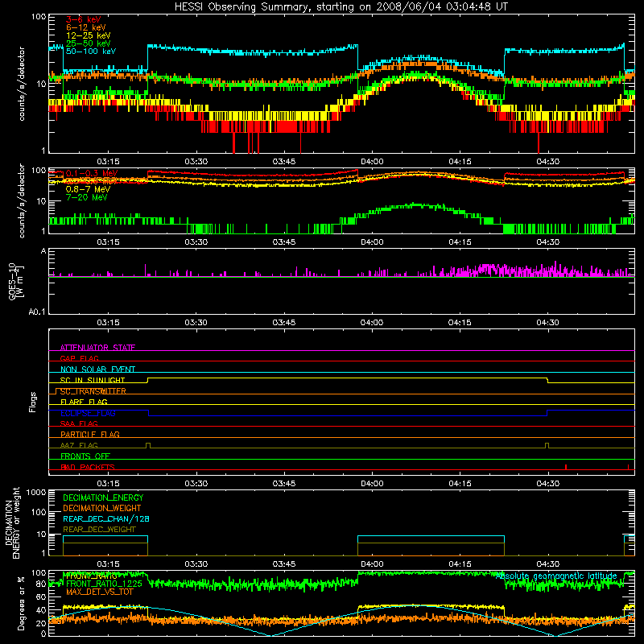Click the SC_TRANSMITTER flag label
644x644 pixels.
pos(93,391)
